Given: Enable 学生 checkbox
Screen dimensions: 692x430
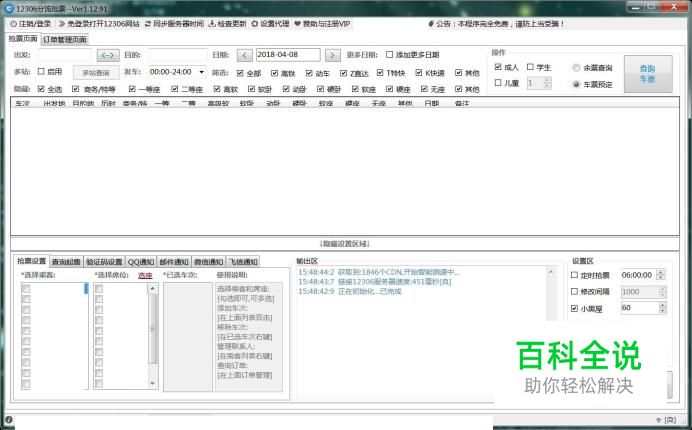Looking at the screenshot, I should (x=530, y=67).
